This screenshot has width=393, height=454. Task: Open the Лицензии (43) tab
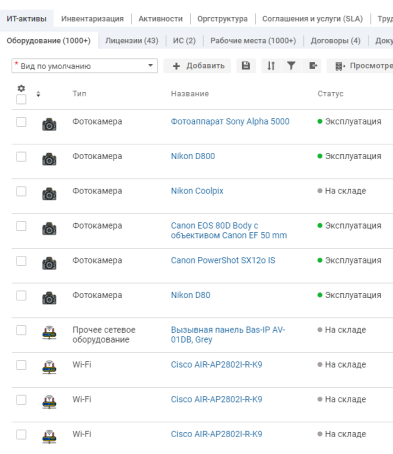point(132,41)
